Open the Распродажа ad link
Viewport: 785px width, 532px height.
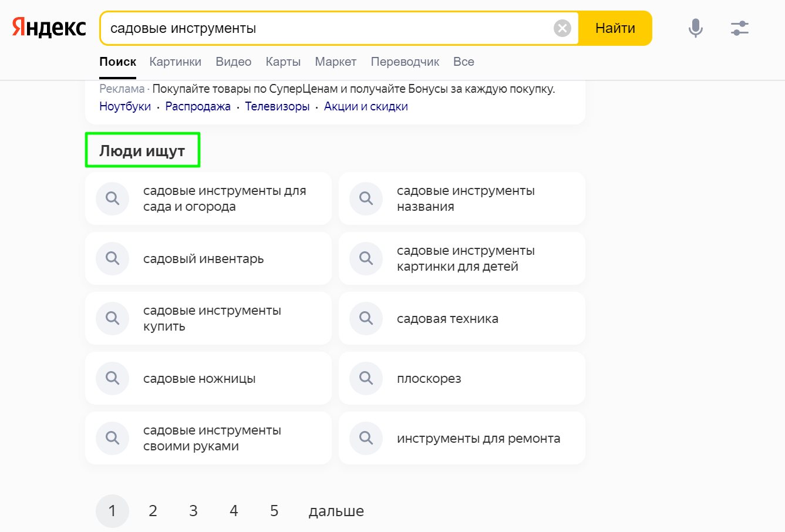point(198,106)
